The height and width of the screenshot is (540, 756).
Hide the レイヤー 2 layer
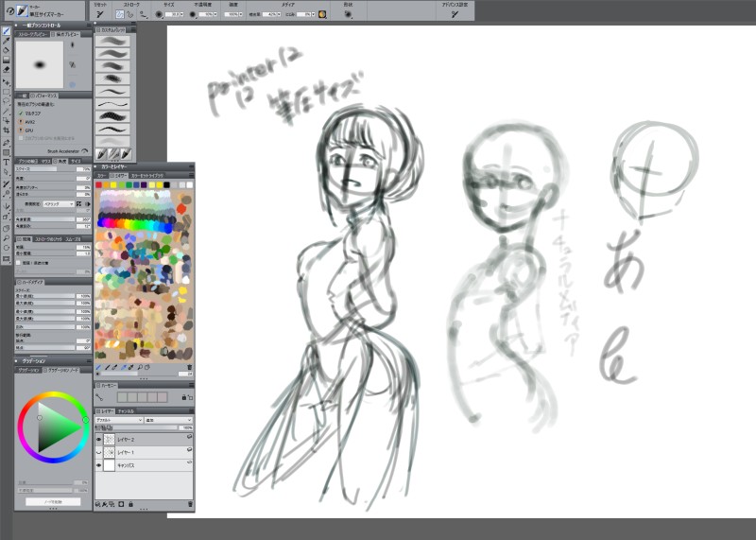pyautogui.click(x=99, y=440)
